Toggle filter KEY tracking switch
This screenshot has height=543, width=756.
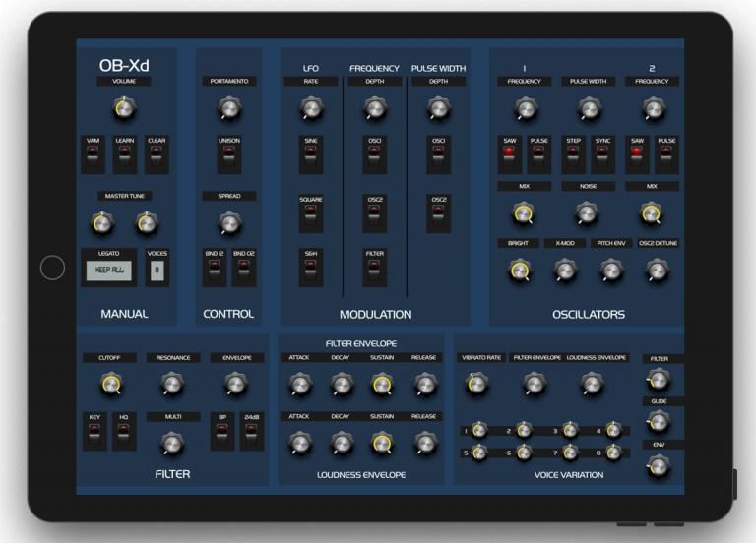[x=94, y=431]
